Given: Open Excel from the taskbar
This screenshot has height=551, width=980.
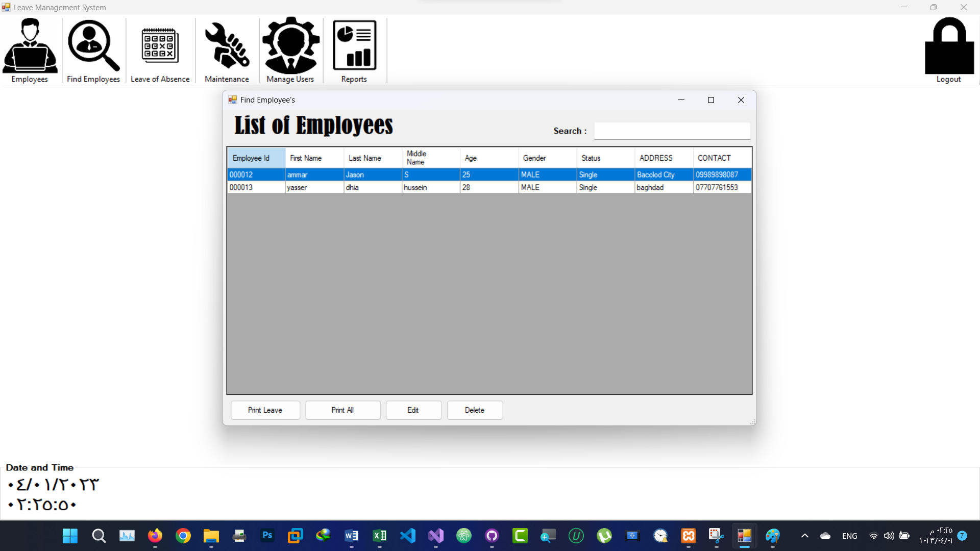Looking at the screenshot, I should [379, 536].
